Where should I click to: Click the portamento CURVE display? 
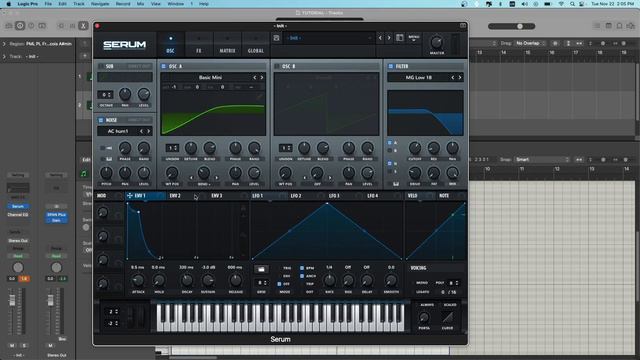[447, 317]
